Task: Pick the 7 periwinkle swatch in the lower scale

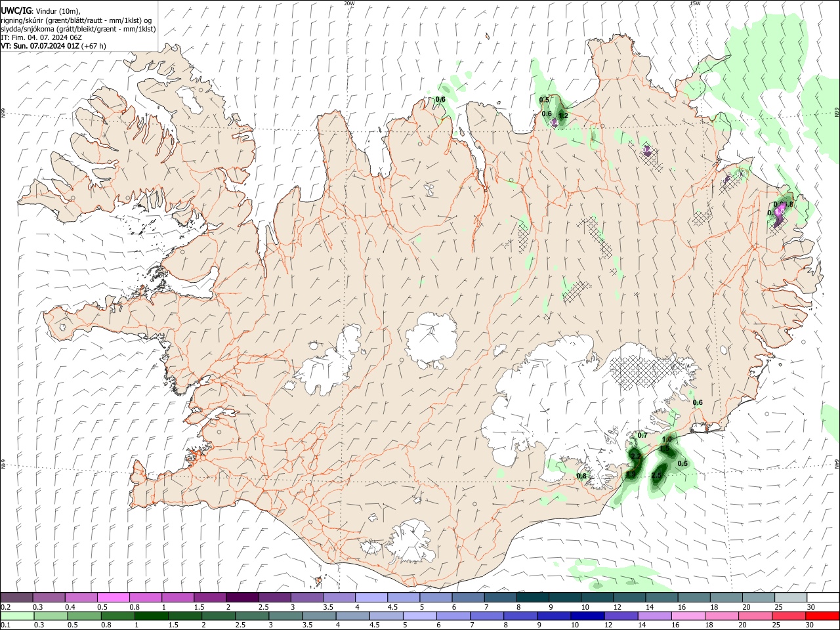Action: tap(487, 616)
